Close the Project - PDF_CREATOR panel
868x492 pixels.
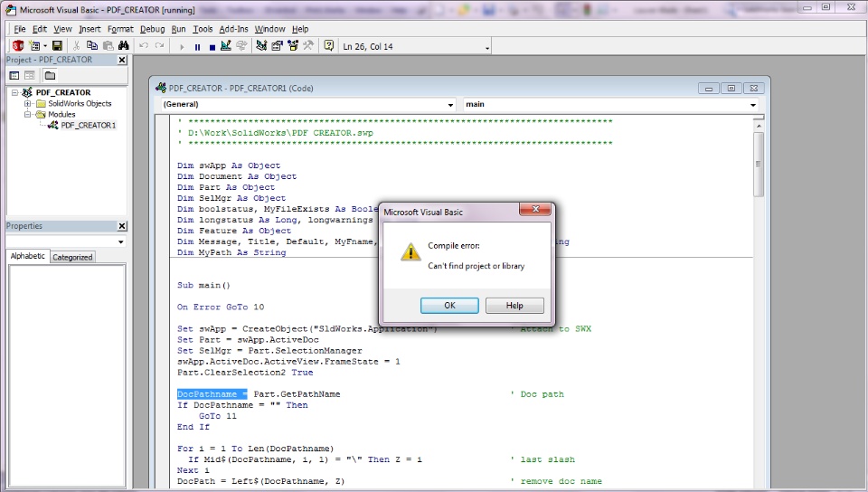(x=122, y=60)
